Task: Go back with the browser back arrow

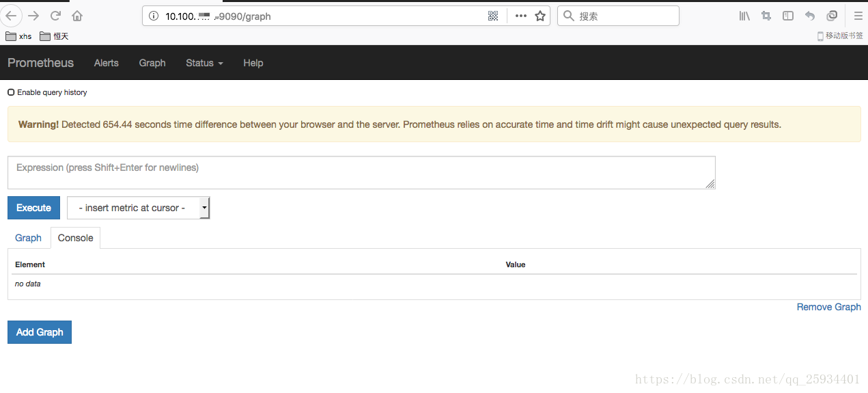Action: coord(11,16)
